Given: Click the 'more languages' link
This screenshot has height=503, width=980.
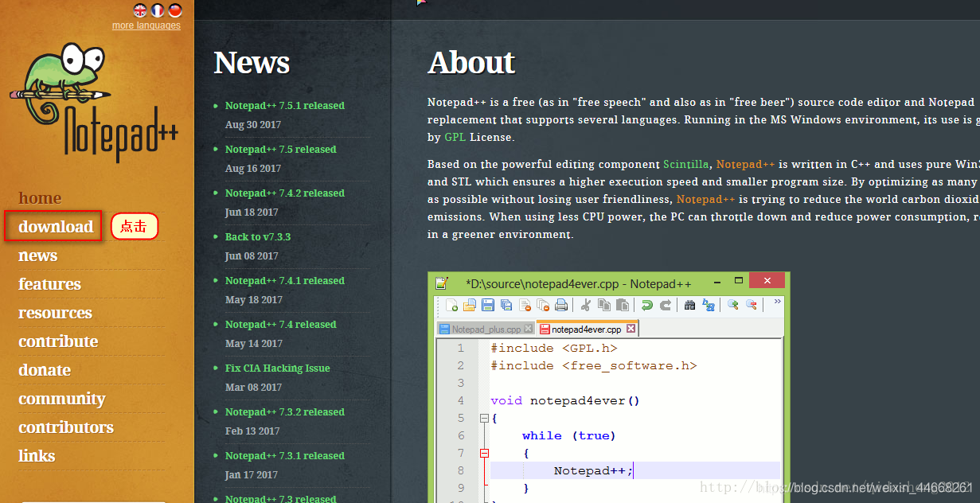Looking at the screenshot, I should [x=146, y=25].
